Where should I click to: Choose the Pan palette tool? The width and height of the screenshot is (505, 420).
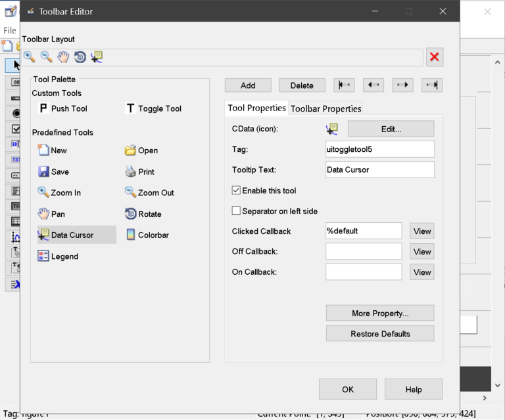[x=51, y=214]
